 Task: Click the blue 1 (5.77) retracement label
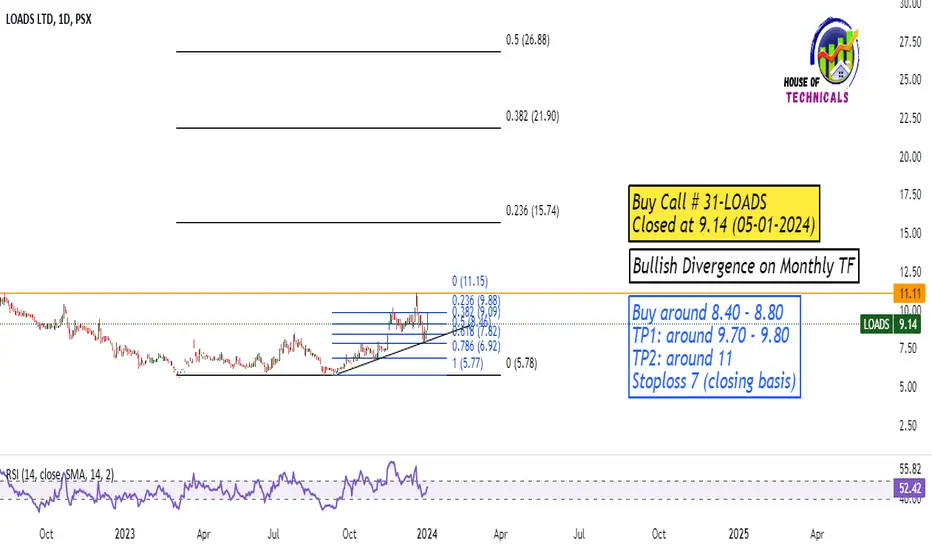click(x=467, y=363)
